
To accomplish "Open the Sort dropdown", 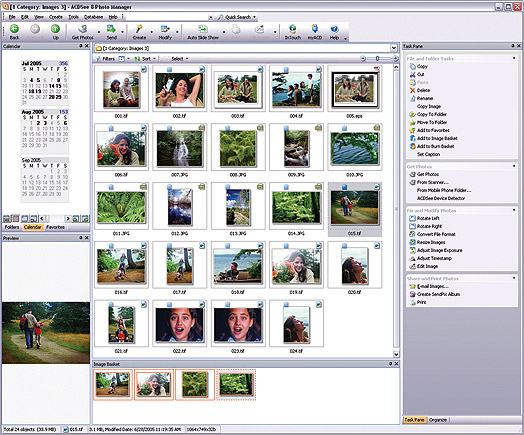I will pos(145,59).
